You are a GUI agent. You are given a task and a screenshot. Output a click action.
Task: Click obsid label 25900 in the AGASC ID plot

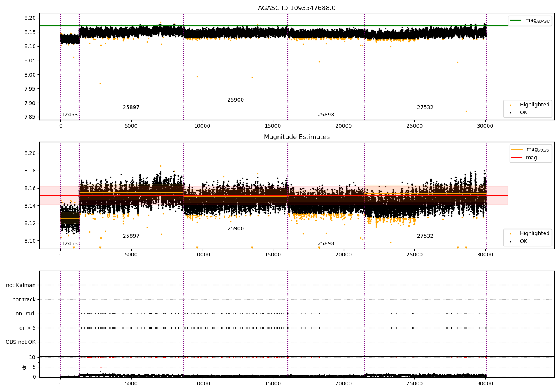coord(236,100)
